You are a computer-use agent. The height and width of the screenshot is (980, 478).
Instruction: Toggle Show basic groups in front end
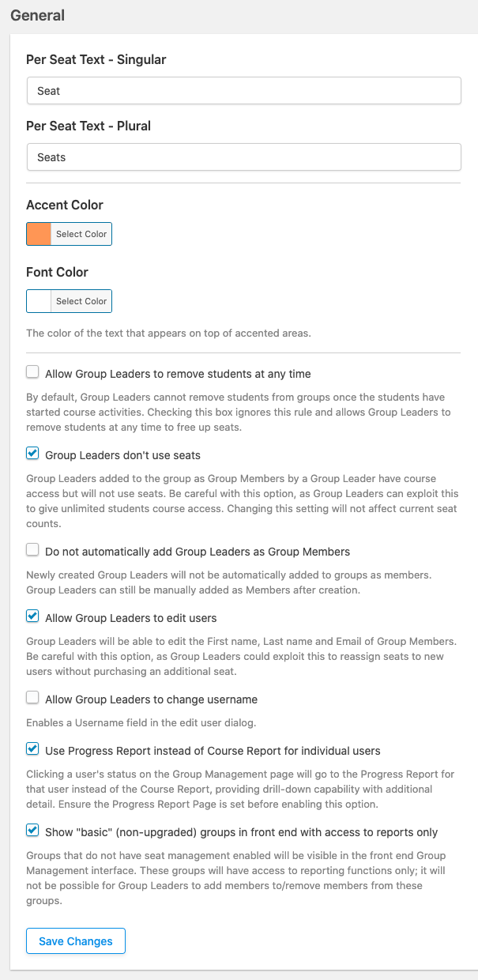32,830
